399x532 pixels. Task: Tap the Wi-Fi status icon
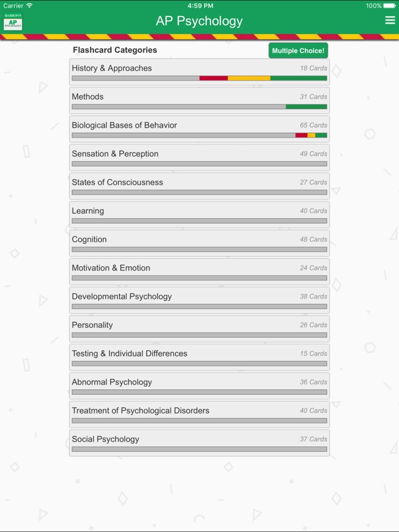[x=30, y=6]
